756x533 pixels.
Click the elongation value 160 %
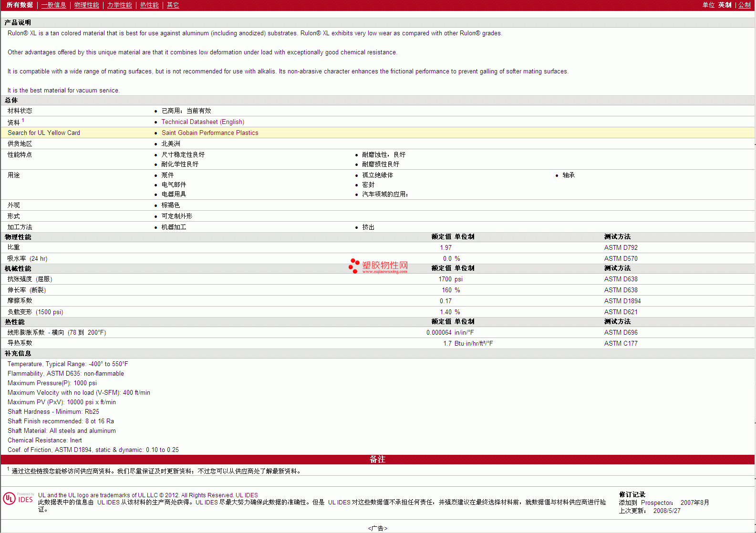click(451, 290)
